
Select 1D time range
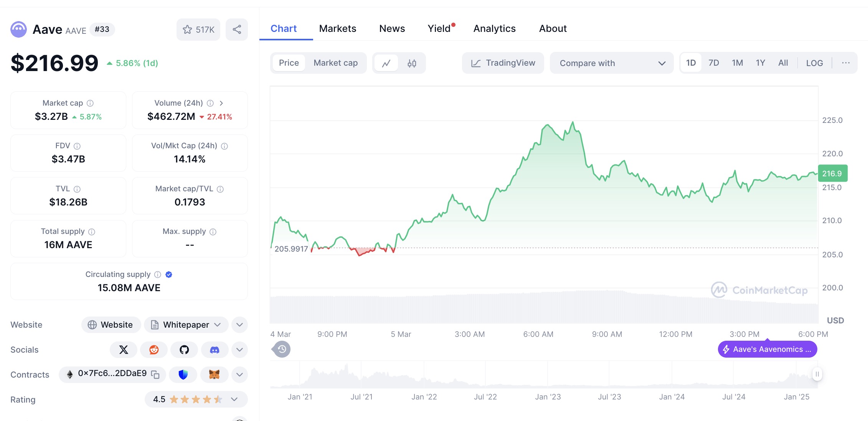coord(691,63)
